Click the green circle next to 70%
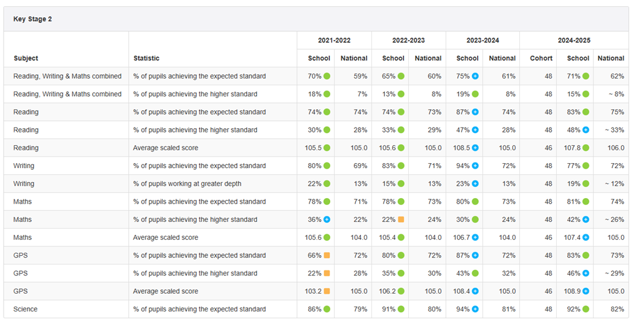 pyautogui.click(x=327, y=76)
